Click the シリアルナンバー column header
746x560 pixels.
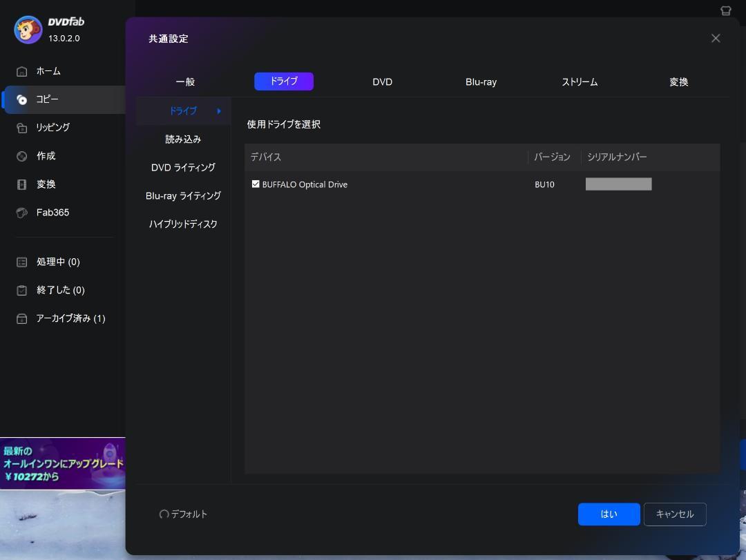(x=617, y=157)
